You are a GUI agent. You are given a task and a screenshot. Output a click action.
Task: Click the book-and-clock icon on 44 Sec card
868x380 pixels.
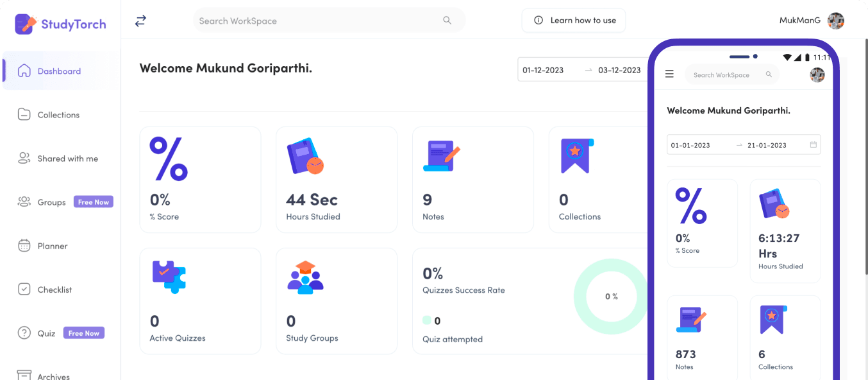(x=305, y=156)
